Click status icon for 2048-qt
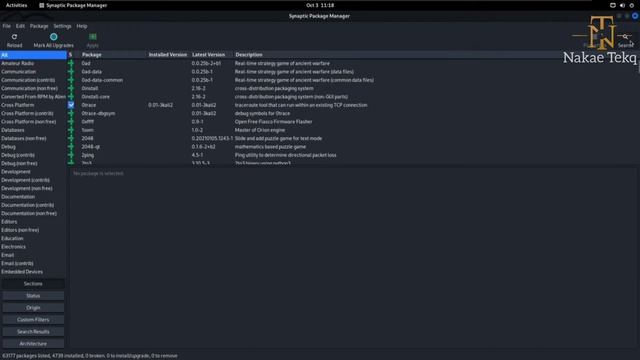 tap(71, 147)
